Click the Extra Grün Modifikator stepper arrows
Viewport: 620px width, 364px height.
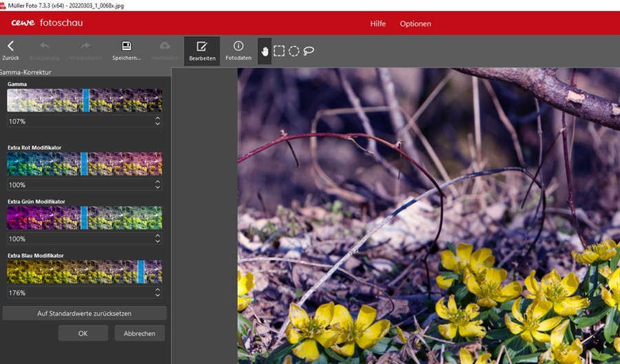click(158, 239)
